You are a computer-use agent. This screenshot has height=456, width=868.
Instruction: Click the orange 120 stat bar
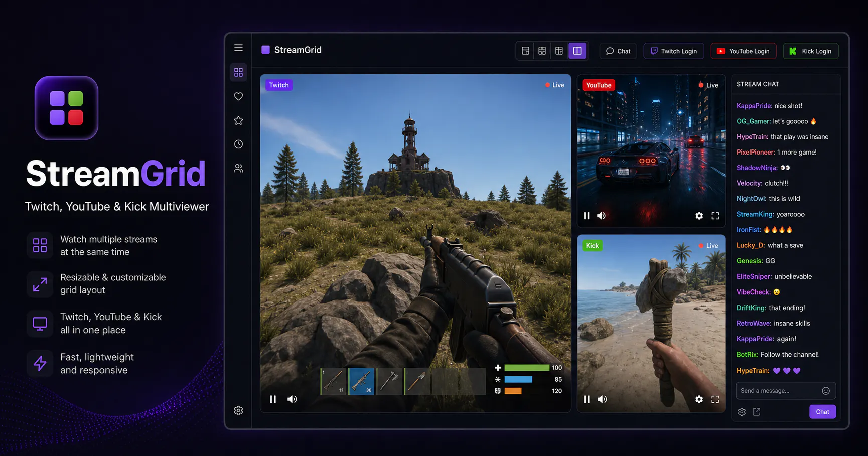[513, 391]
